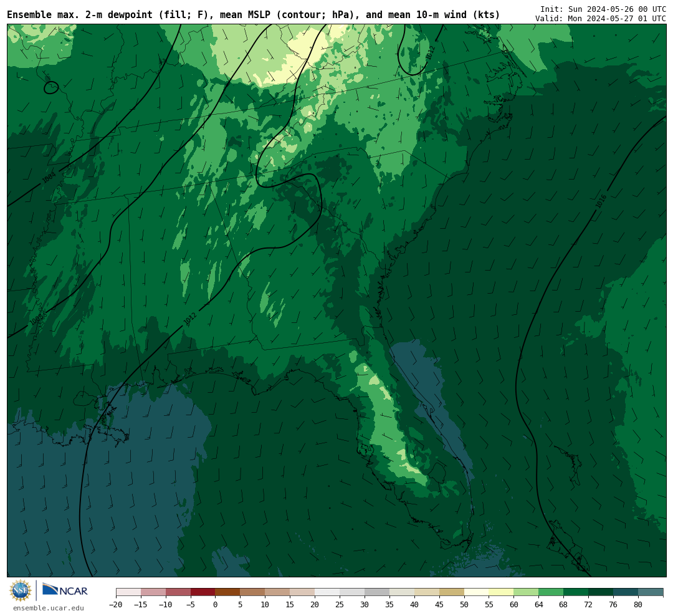673x616 pixels.
Task: Click the 1016 isobar contour label
Action: click(x=601, y=201)
